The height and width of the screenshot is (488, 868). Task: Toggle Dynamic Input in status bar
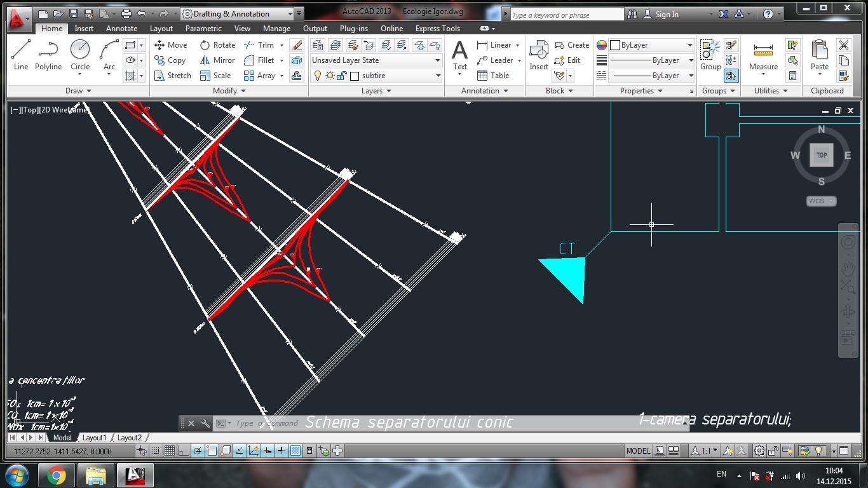[x=268, y=451]
